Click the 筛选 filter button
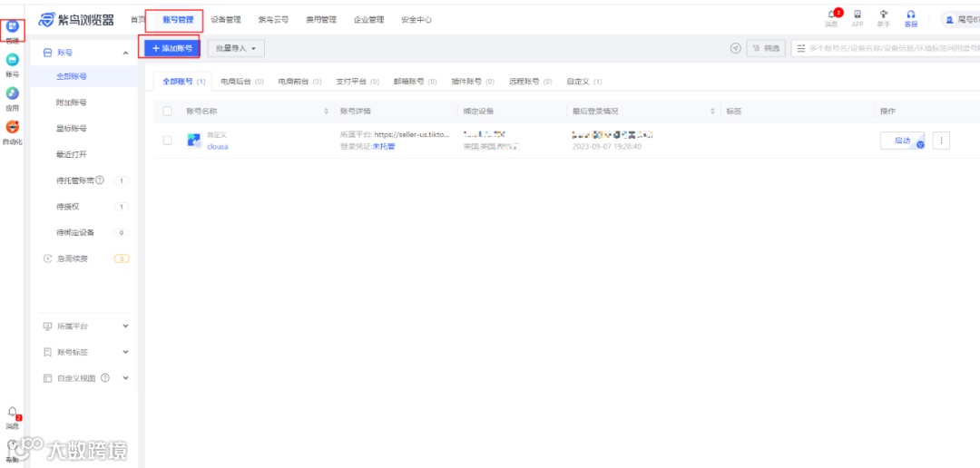 766,48
